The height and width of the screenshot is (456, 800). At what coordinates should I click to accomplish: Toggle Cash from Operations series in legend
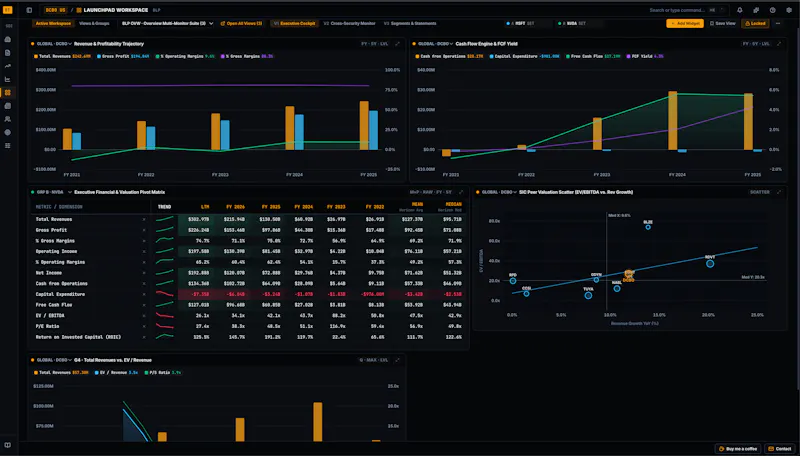[x=449, y=56]
